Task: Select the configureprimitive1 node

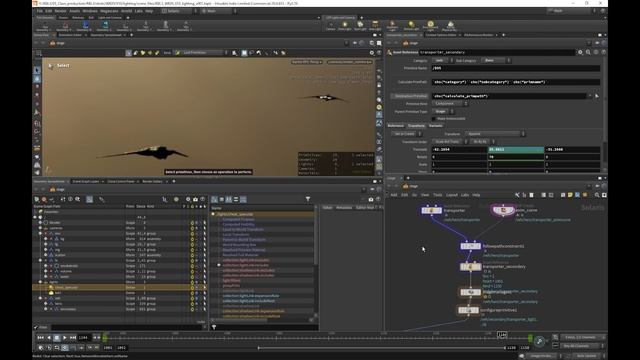Action: pyautogui.click(x=469, y=310)
